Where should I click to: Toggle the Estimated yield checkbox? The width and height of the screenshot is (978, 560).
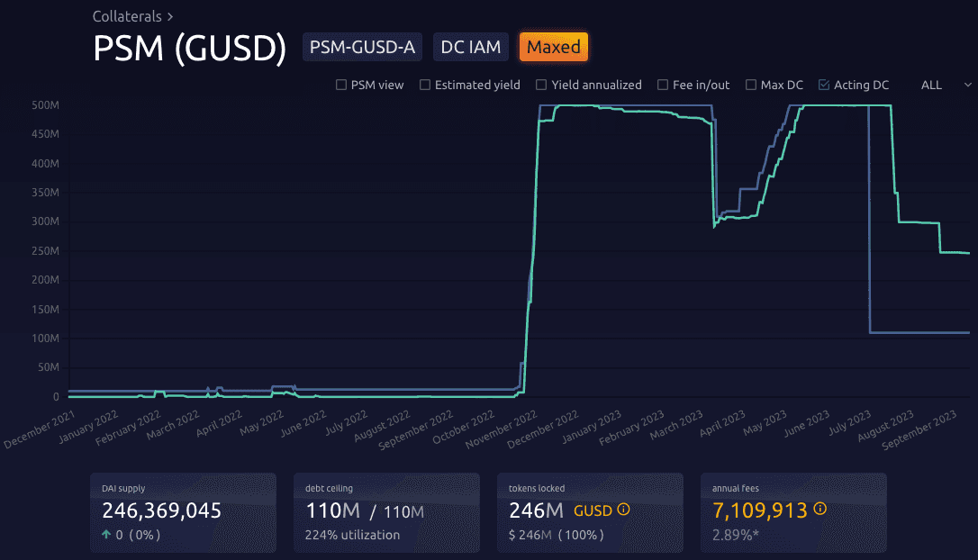click(x=424, y=85)
